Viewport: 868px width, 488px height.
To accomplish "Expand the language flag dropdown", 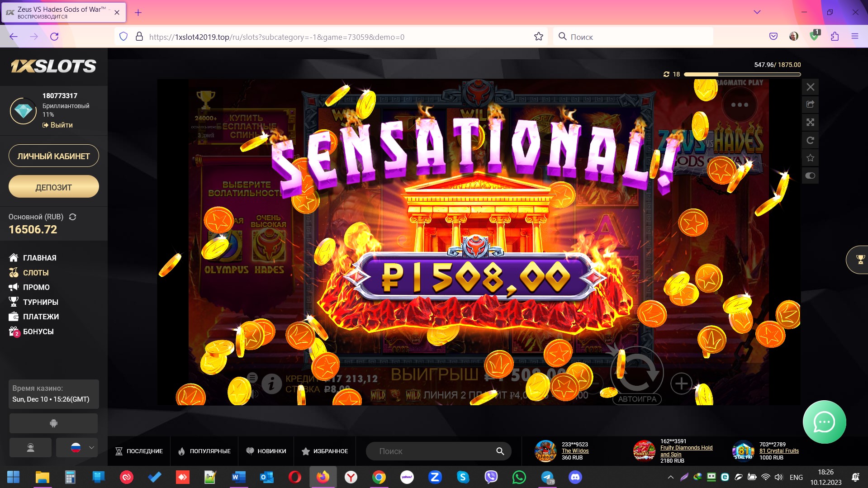I will click(x=77, y=448).
